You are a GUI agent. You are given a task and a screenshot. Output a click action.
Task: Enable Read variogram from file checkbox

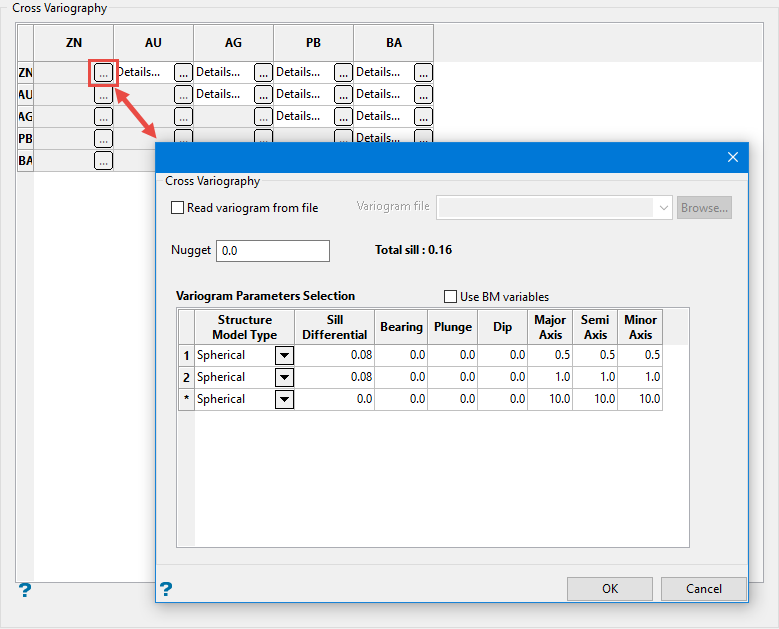coord(178,208)
